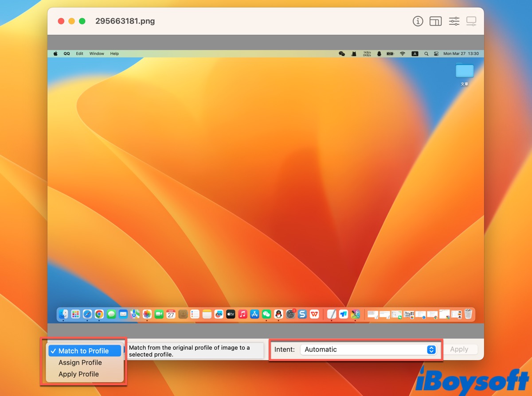Image resolution: width=532 pixels, height=396 pixels.
Task: Click Maps icon in the pictured Dock
Action: [x=135, y=314]
